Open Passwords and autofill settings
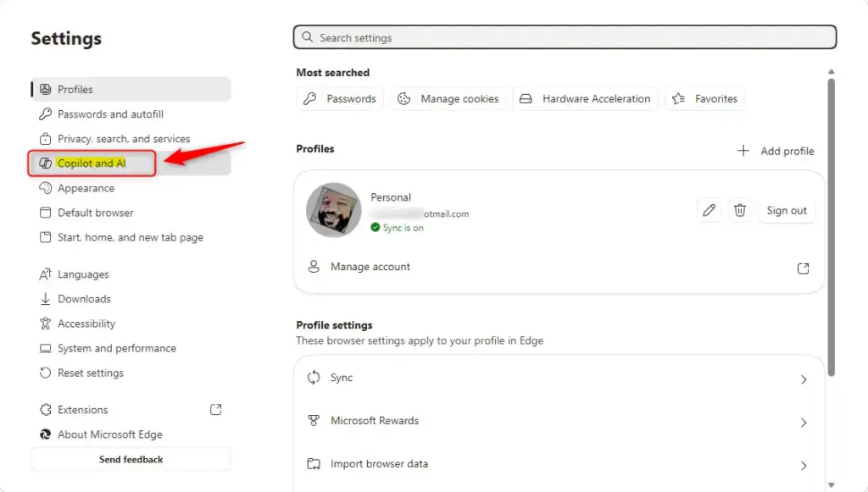 (x=131, y=113)
